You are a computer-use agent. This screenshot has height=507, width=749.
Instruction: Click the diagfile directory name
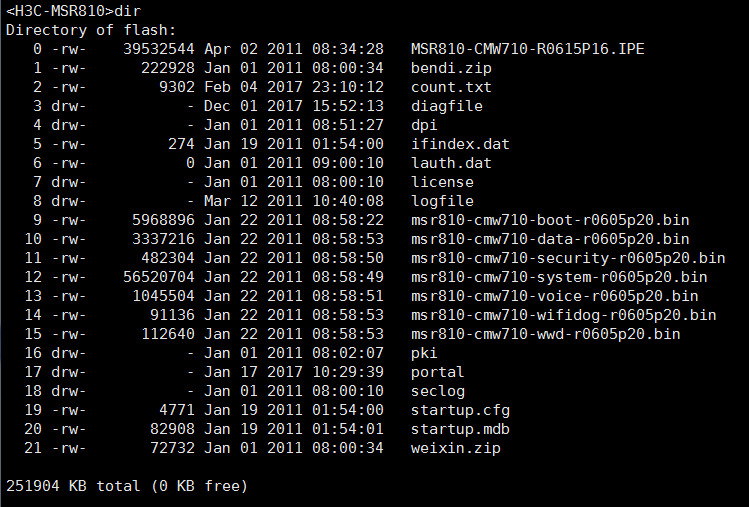pos(447,106)
